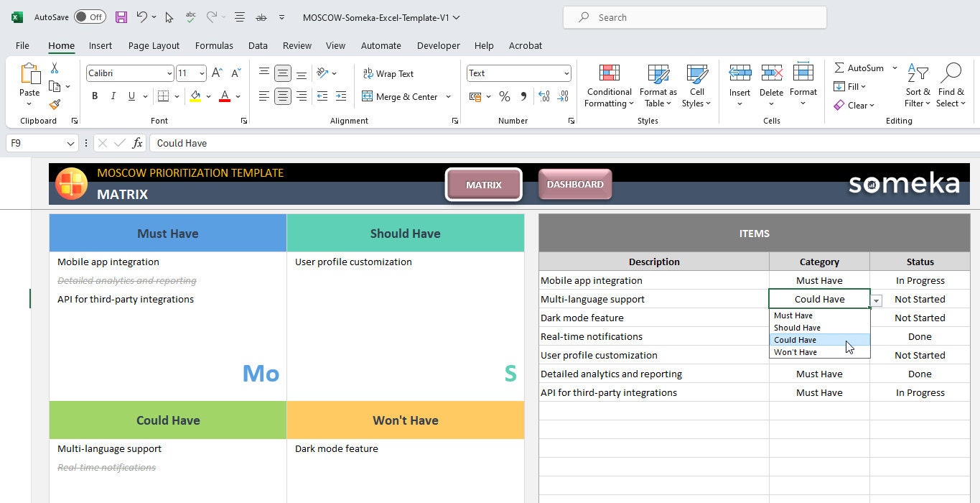980x503 pixels.
Task: Click inside the formula bar
Action: (x=287, y=143)
